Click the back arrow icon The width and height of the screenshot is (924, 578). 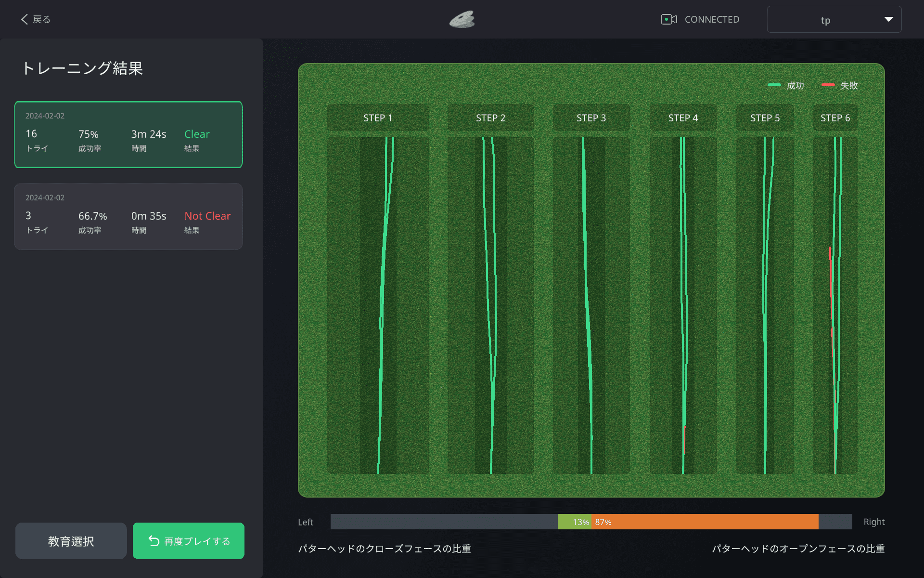24,19
